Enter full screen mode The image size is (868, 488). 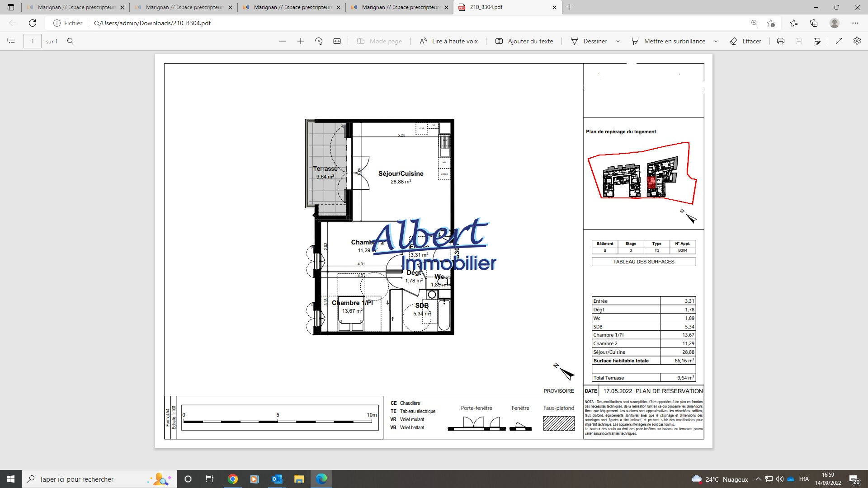click(839, 41)
